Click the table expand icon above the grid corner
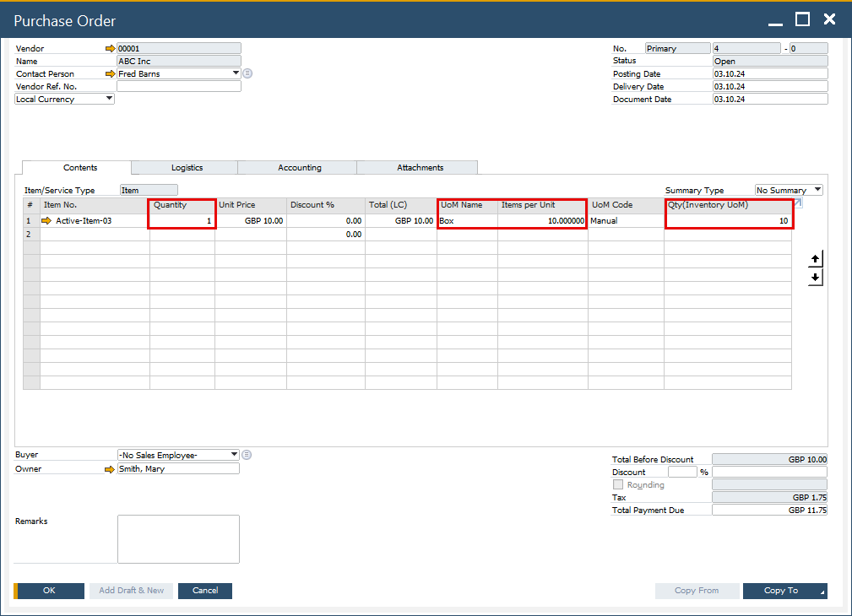The height and width of the screenshot is (616, 852). pyautogui.click(x=797, y=203)
